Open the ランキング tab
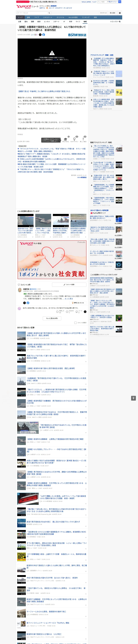The width and height of the screenshot is (138, 644). point(86,17)
